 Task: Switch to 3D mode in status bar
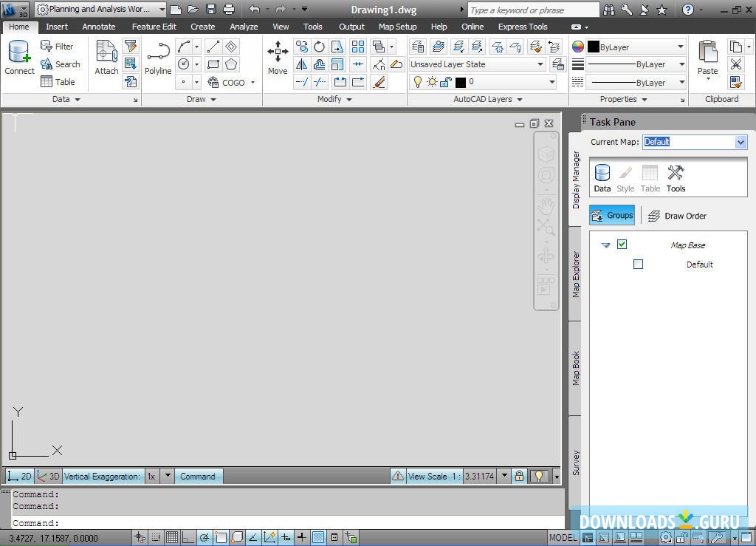coord(48,476)
